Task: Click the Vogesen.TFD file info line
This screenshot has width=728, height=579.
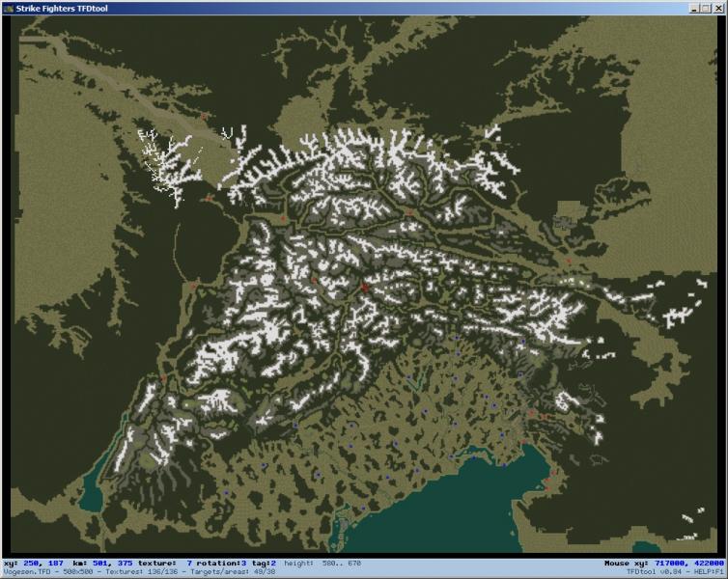Action: coord(139,572)
